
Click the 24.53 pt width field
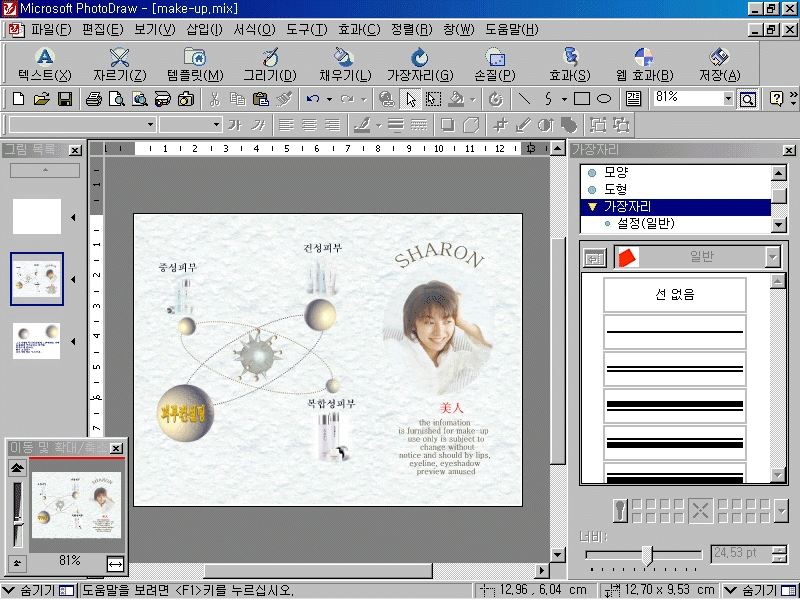coord(741,553)
